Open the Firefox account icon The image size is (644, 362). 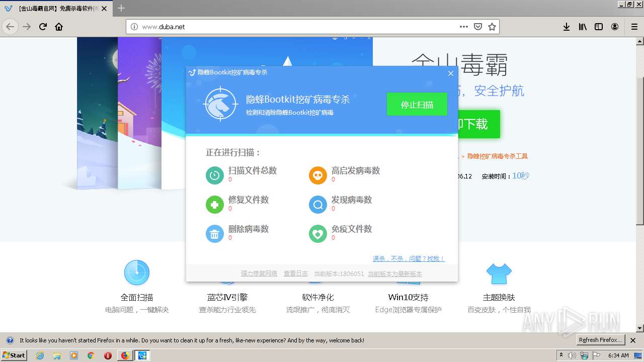pos(615,27)
